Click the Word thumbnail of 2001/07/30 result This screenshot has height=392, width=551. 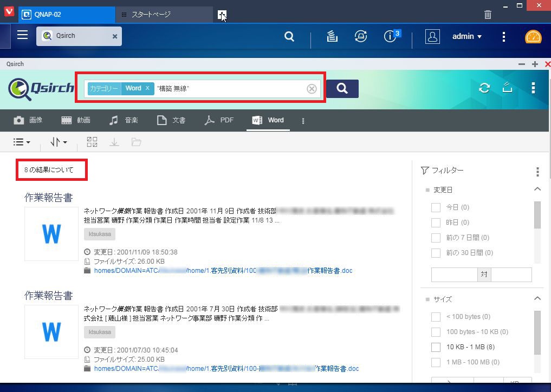click(x=51, y=332)
